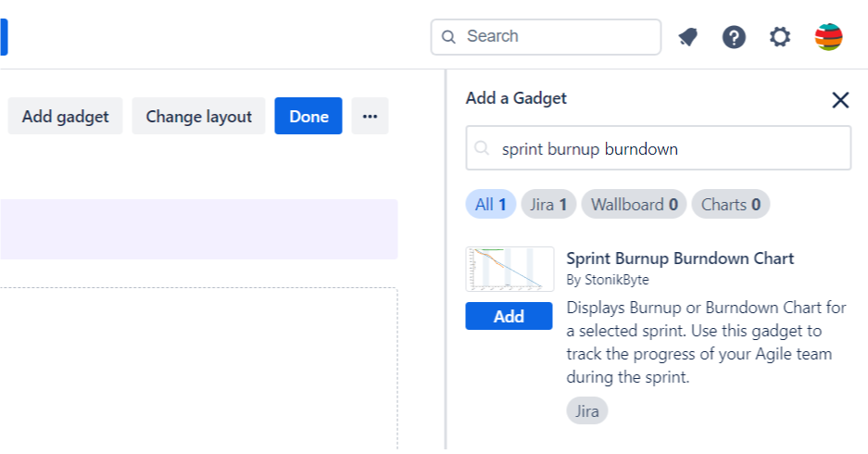
Task: Click the Jira tag under gadget description
Action: pos(586,410)
